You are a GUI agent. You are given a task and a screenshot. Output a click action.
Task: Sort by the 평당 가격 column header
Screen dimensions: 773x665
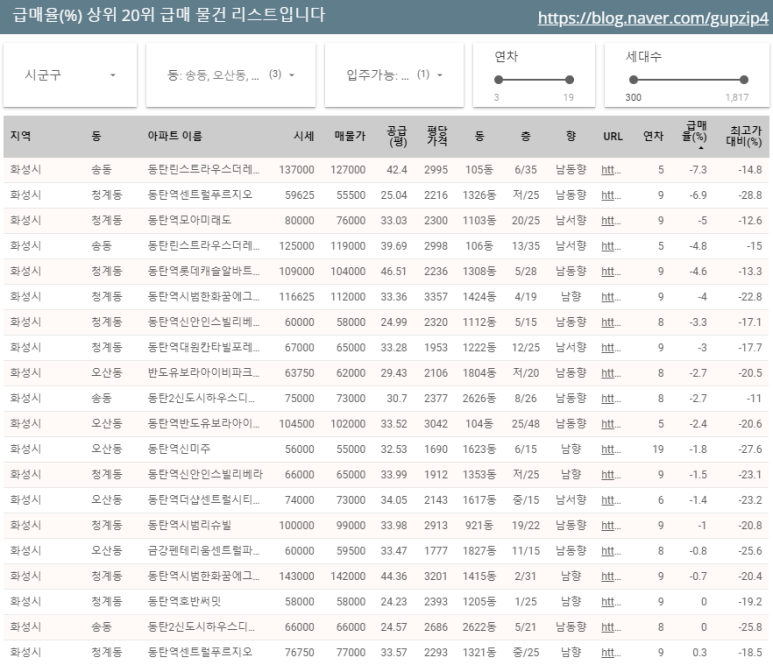pyautogui.click(x=437, y=136)
